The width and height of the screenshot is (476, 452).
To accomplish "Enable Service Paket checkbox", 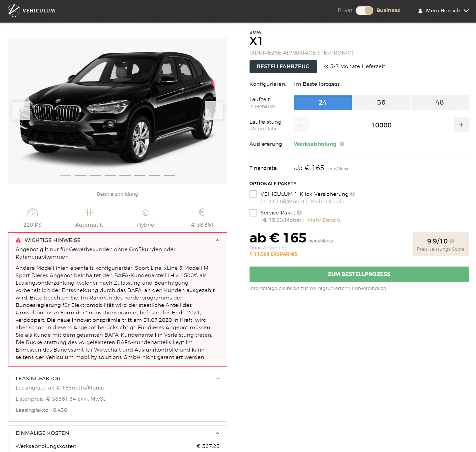I will [253, 213].
